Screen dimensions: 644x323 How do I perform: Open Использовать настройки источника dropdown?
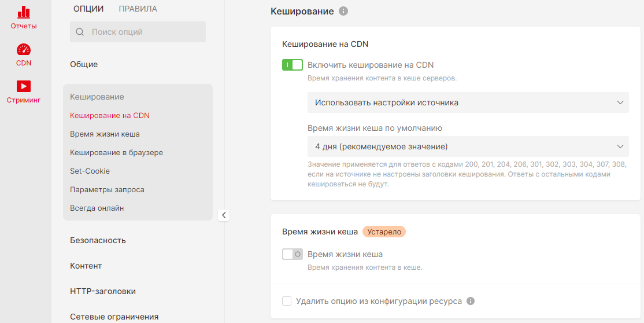coord(468,102)
